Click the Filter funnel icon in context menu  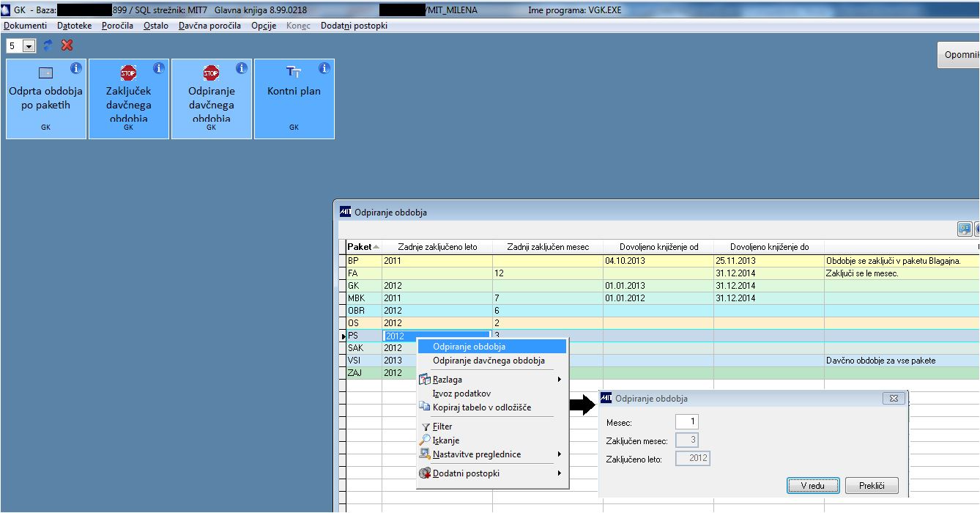tap(425, 427)
